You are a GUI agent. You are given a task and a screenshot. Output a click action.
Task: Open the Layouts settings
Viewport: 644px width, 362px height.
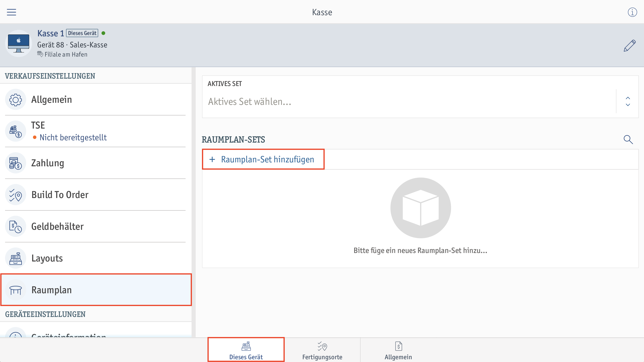(96, 258)
